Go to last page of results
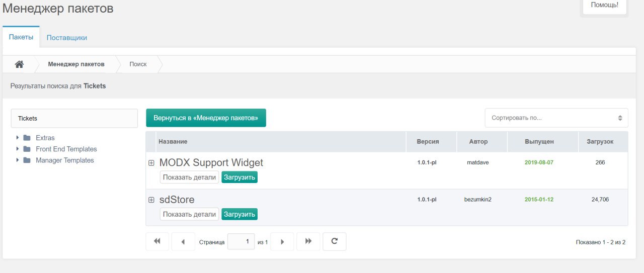Viewport: 644px width, 273px height. [x=308, y=241]
